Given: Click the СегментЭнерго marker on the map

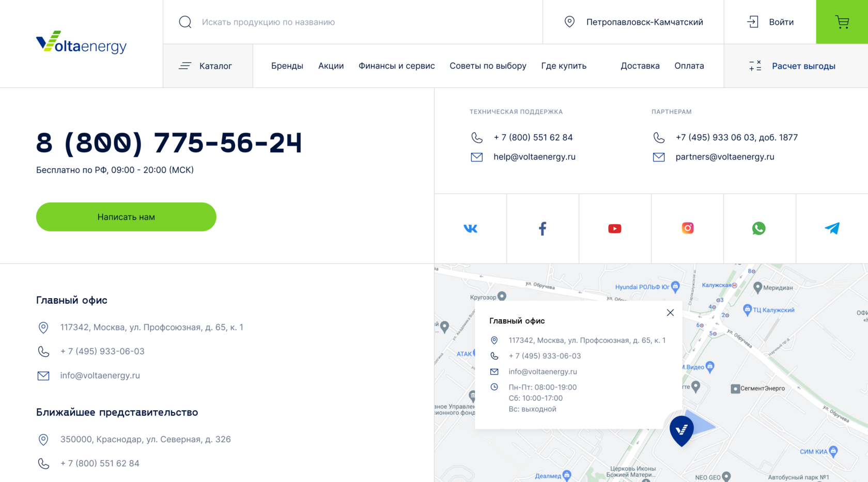Looking at the screenshot, I should [735, 388].
